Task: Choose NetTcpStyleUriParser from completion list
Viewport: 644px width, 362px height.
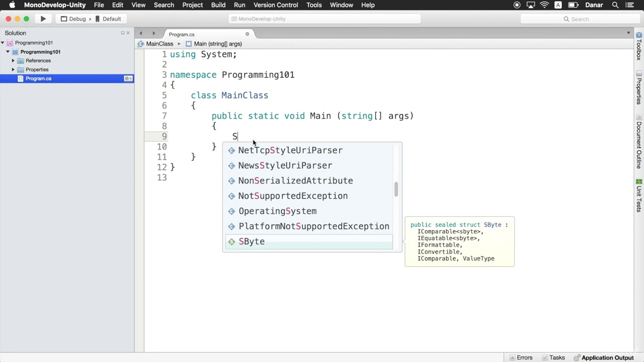Action: point(308,150)
